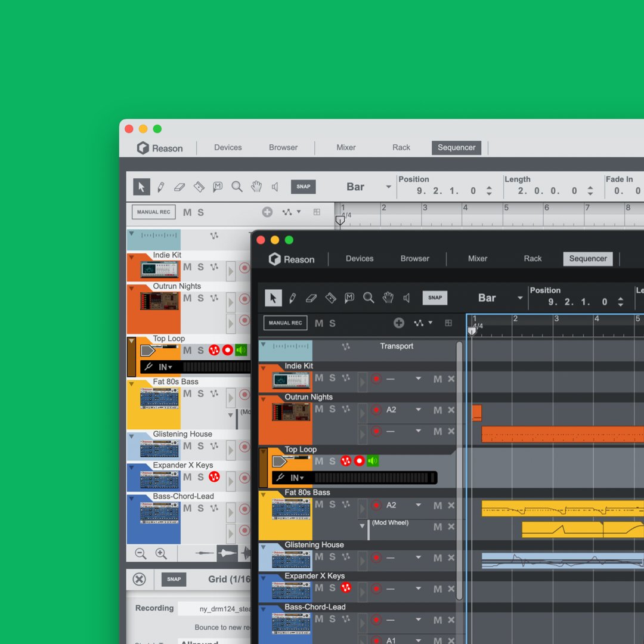
Task: Click the add track plus icon in the light window
Action: coord(267,212)
